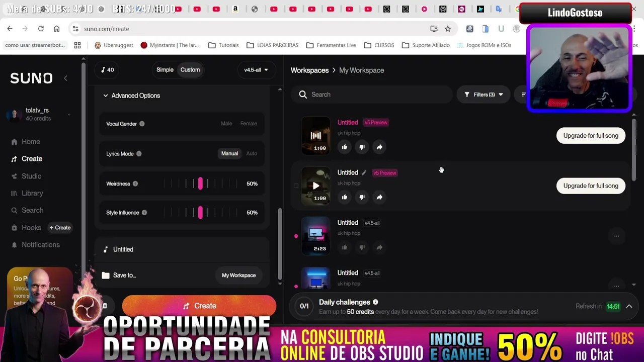
Task: Click 2:23 Untitled song thumbnail
Action: [x=315, y=236]
